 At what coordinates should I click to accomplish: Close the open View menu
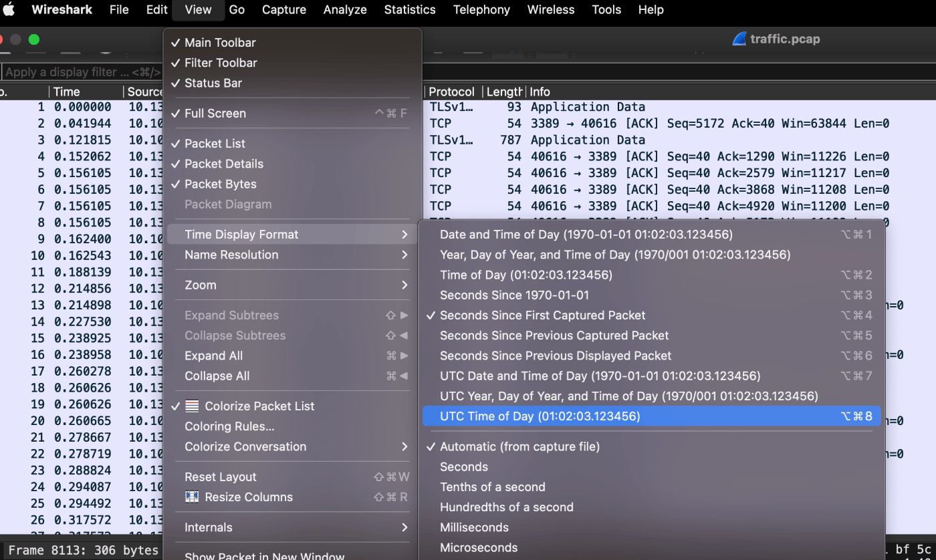[x=198, y=9]
